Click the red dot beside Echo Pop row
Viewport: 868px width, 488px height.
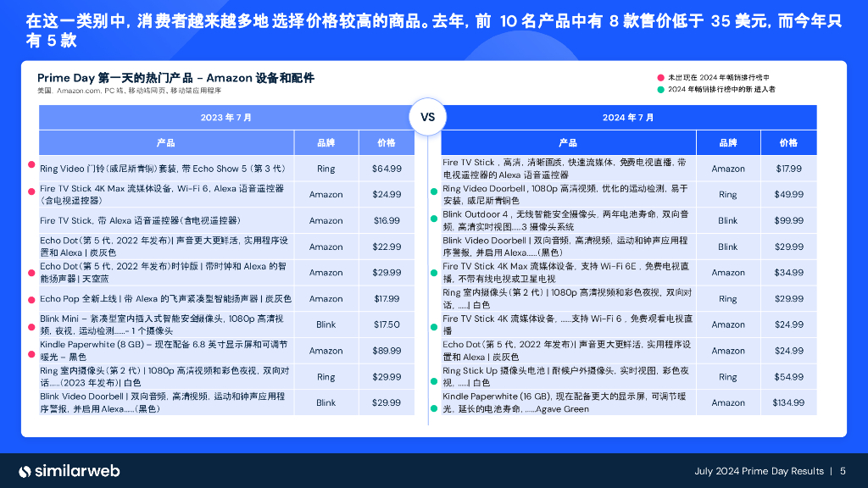click(x=32, y=299)
